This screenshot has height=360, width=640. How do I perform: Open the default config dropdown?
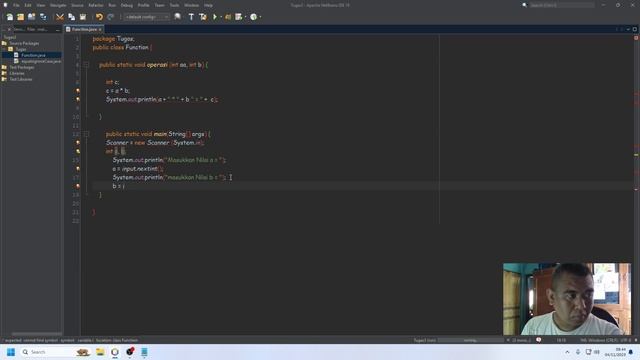click(x=147, y=17)
